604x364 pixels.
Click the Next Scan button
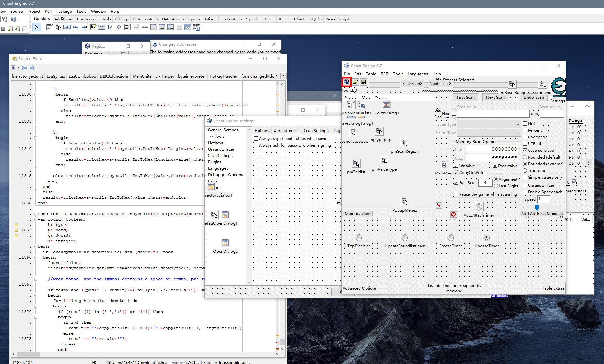pyautogui.click(x=495, y=97)
